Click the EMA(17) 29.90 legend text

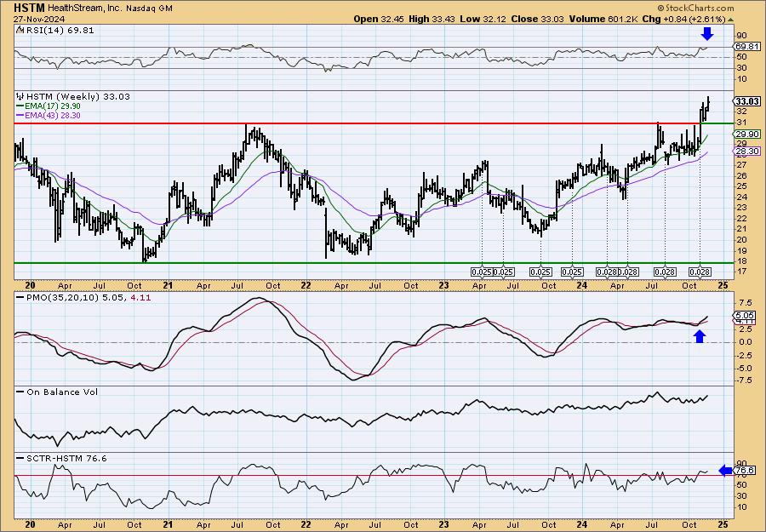(52, 106)
